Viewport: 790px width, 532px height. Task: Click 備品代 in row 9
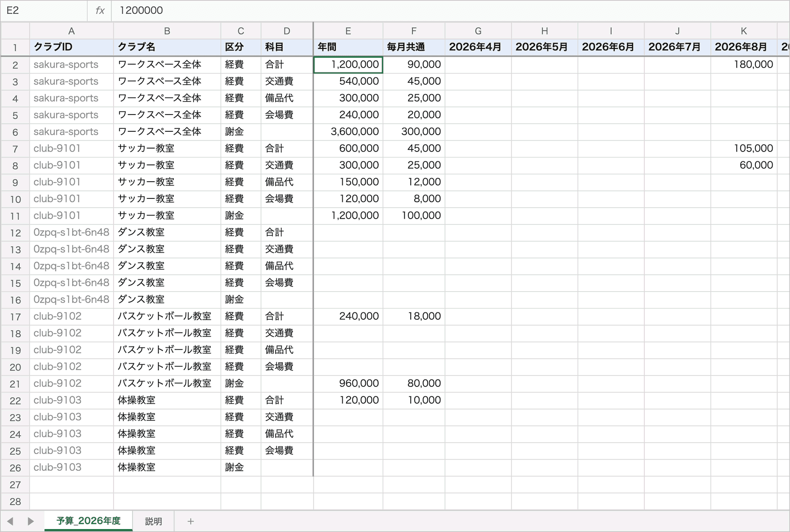287,182
